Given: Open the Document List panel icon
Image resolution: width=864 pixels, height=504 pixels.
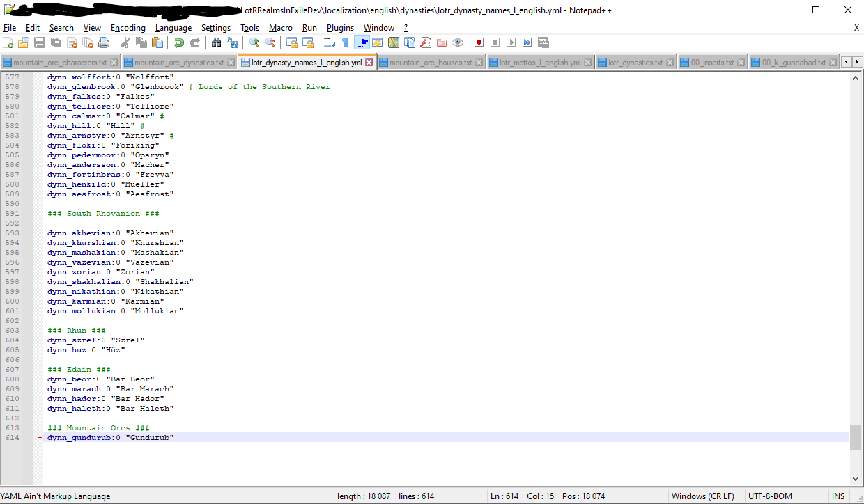Looking at the screenshot, I should [410, 42].
